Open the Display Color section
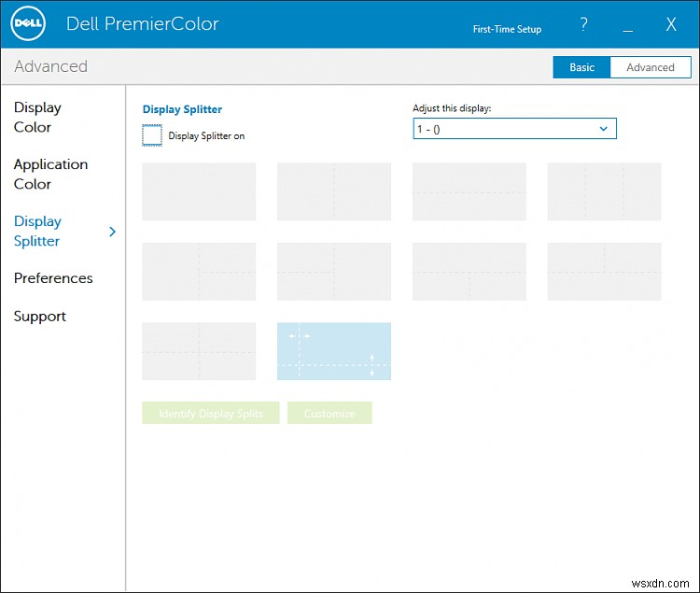700x593 pixels. (x=37, y=117)
